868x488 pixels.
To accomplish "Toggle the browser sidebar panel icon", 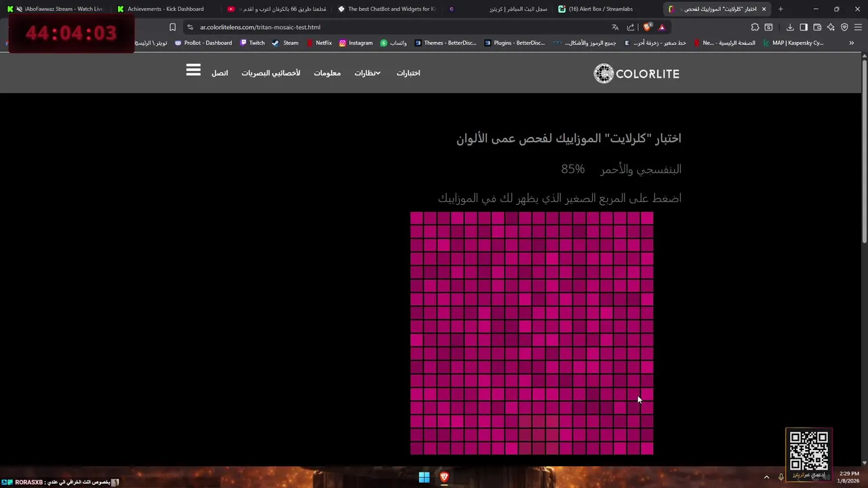I will point(804,27).
